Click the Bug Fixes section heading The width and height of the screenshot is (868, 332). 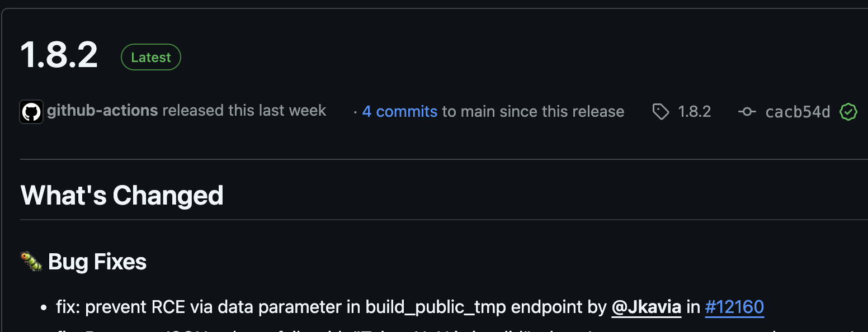97,262
